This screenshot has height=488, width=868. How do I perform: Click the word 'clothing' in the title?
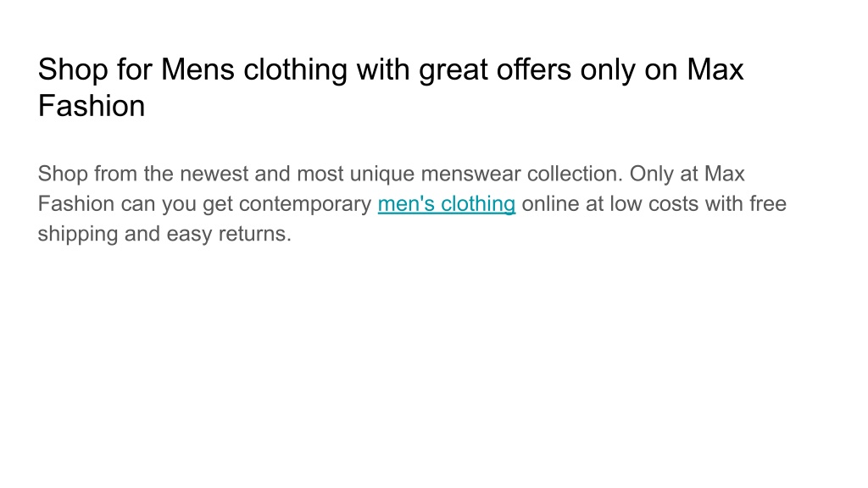click(295, 70)
